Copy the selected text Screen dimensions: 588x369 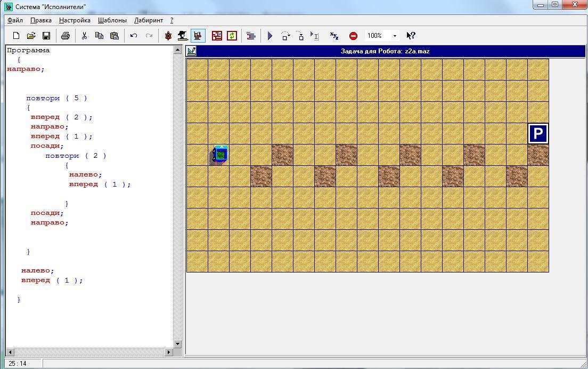[99, 36]
